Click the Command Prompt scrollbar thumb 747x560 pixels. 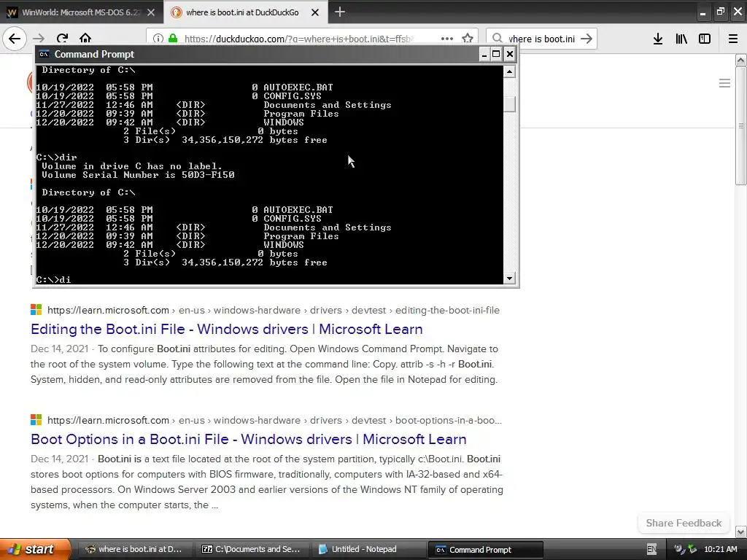(x=509, y=104)
